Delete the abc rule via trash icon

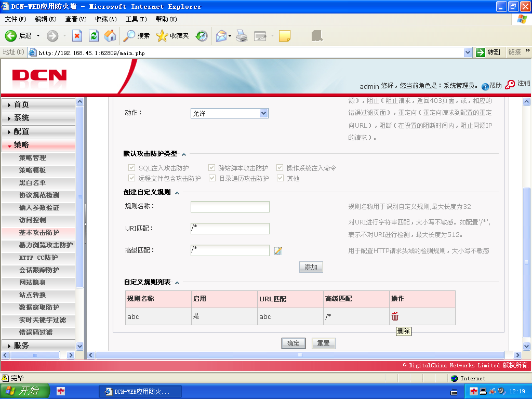[x=395, y=316]
